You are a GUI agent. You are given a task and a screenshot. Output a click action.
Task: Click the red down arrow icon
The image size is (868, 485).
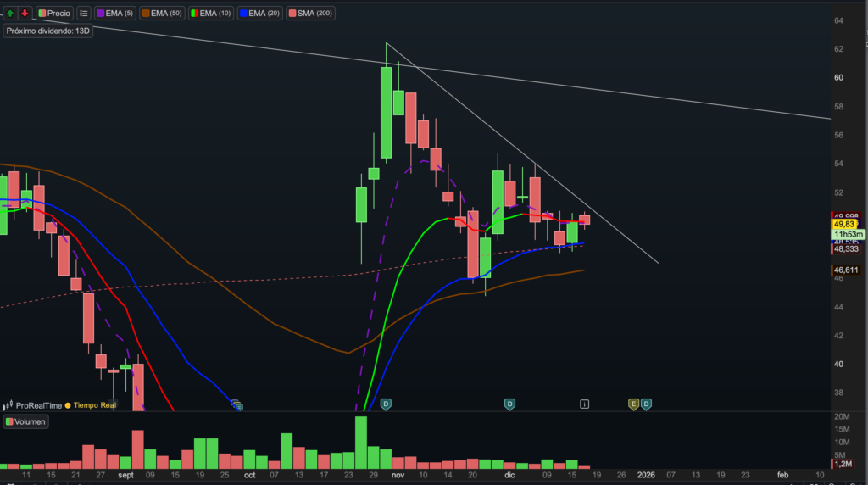point(25,14)
